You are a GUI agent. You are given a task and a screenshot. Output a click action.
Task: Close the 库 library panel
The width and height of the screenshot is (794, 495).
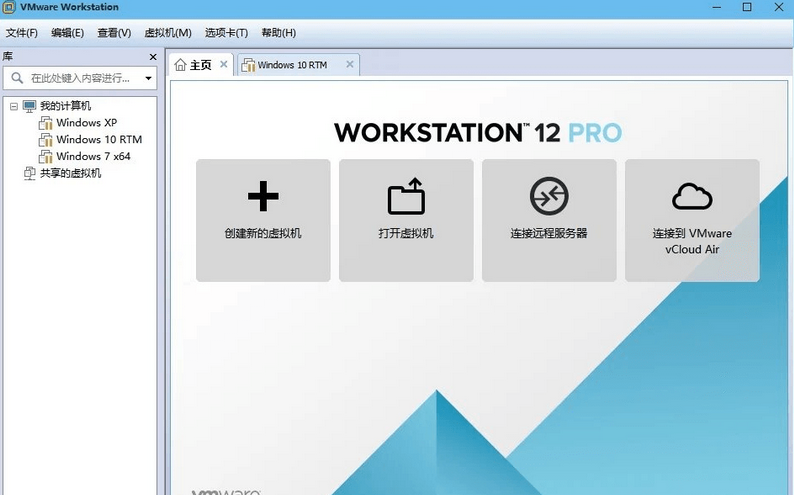153,57
